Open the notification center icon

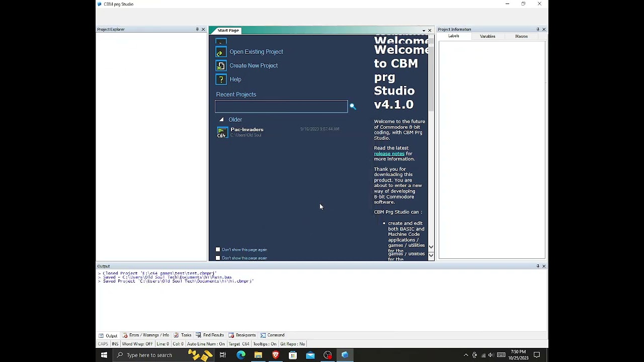click(537, 355)
